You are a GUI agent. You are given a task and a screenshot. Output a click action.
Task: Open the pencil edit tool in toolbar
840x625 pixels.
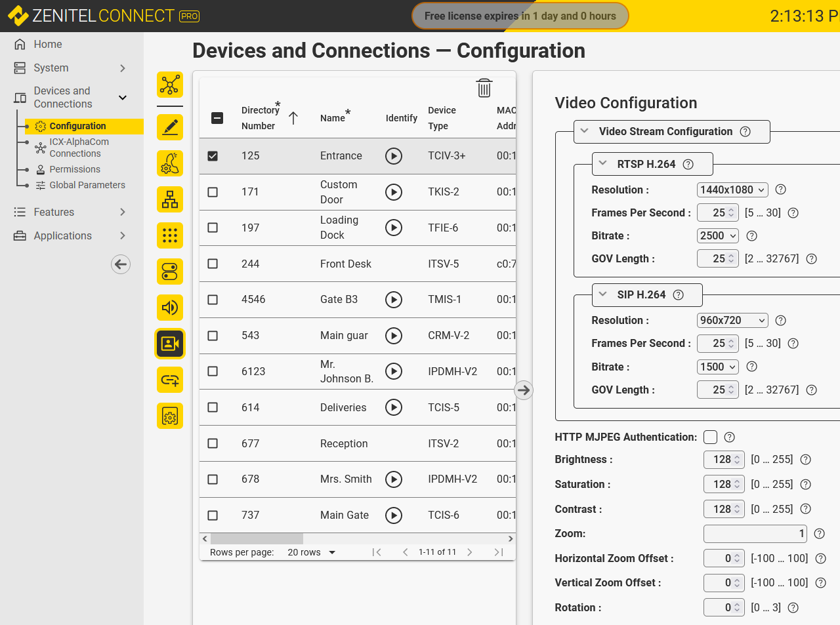[170, 127]
